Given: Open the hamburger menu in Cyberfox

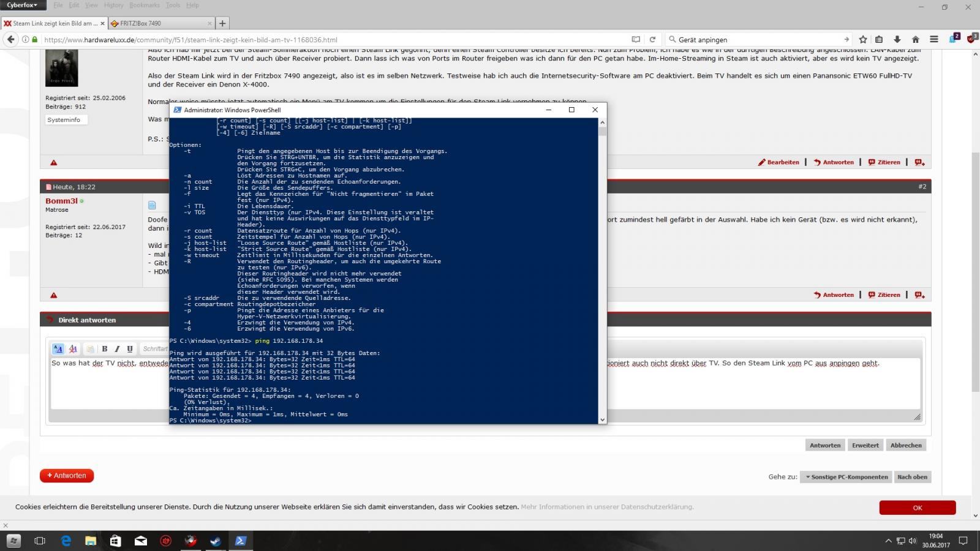Looking at the screenshot, I should 934,39.
